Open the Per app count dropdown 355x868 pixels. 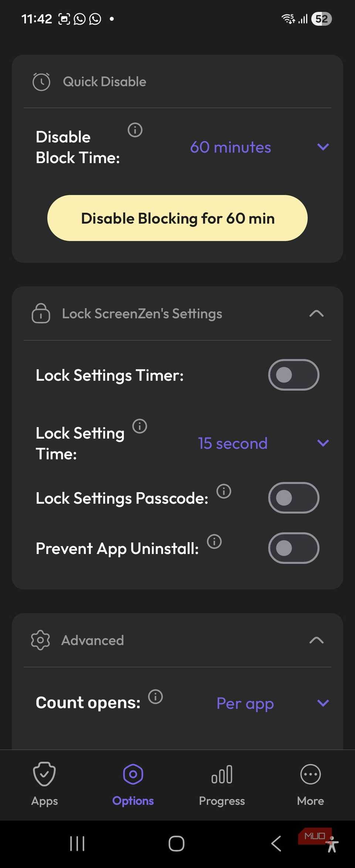322,703
